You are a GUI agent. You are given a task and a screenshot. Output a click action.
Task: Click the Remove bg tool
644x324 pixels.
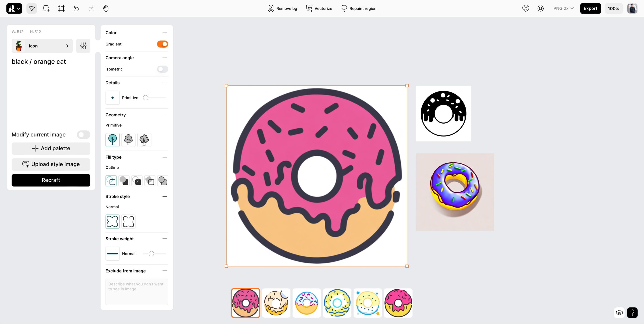[283, 9]
